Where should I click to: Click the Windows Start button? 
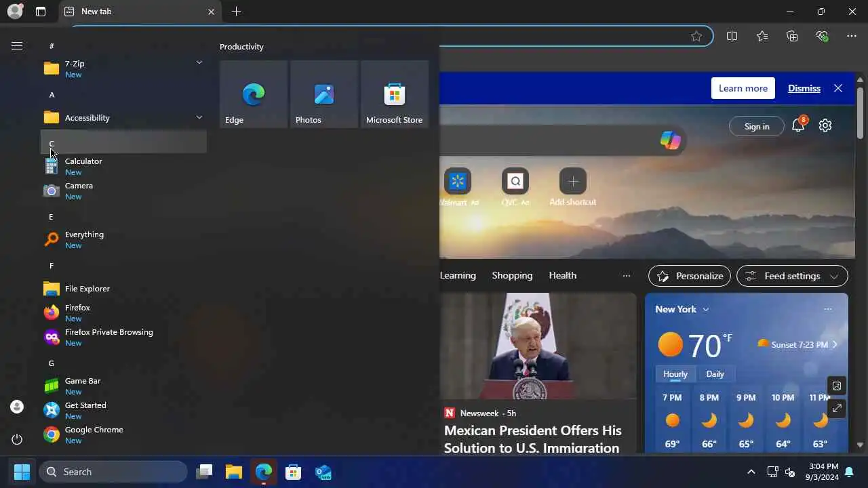point(22,472)
